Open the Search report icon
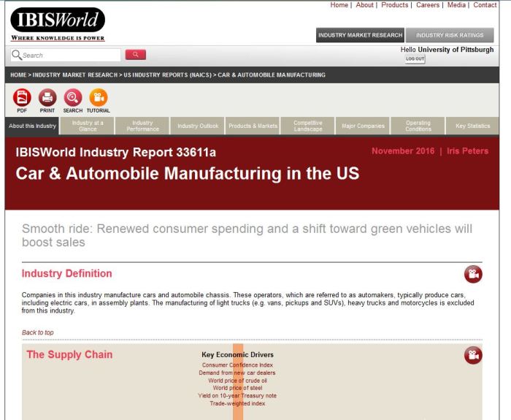 point(73,97)
